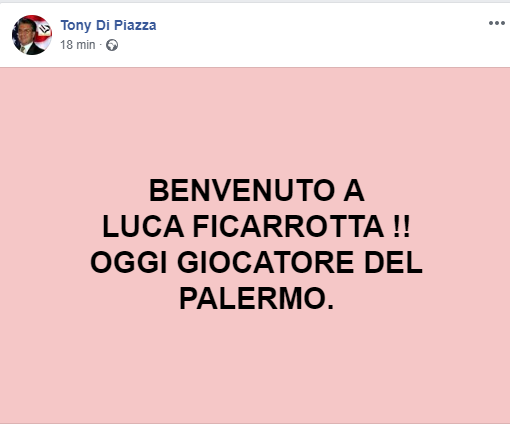Viewport: 510px width, 425px height.
Task: Click the word BENVENUTO in the post
Action: click(x=242, y=190)
